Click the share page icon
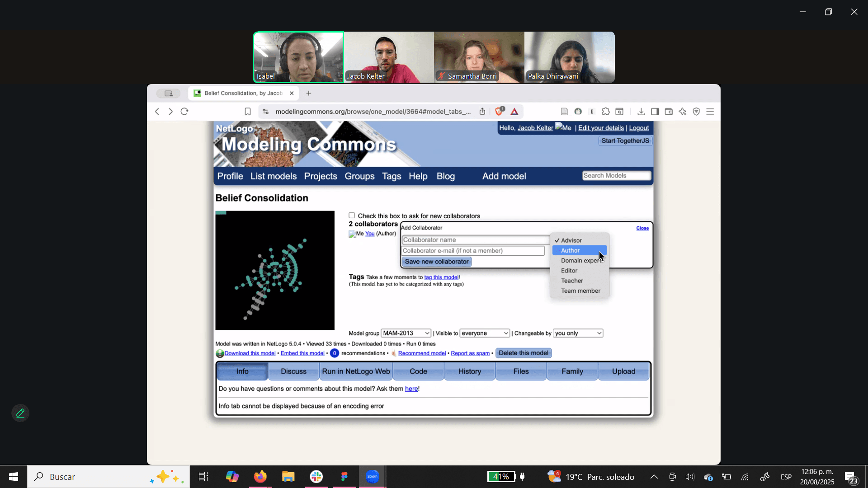The image size is (868, 488). [x=482, y=112]
